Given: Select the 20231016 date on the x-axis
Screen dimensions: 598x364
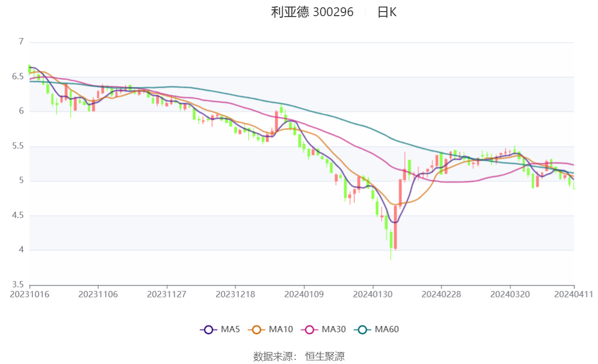Looking at the screenshot, I should click(30, 294).
